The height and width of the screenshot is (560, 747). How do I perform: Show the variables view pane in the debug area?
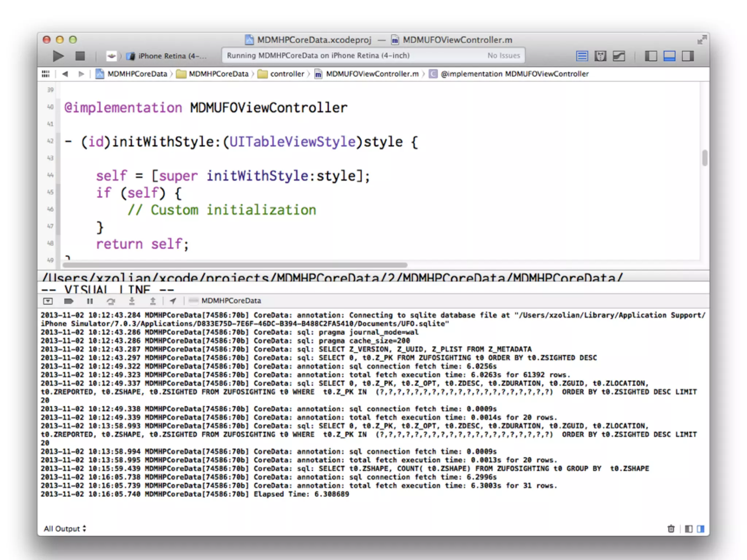(689, 529)
